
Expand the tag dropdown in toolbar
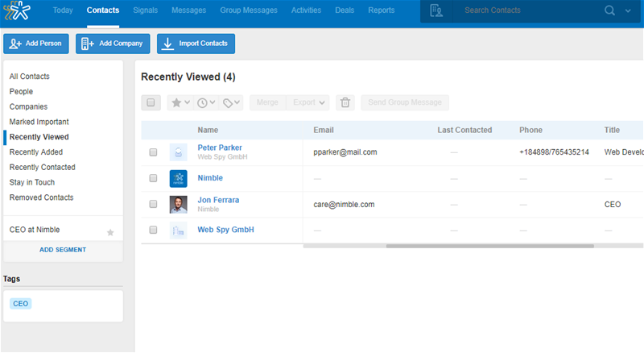pos(232,102)
